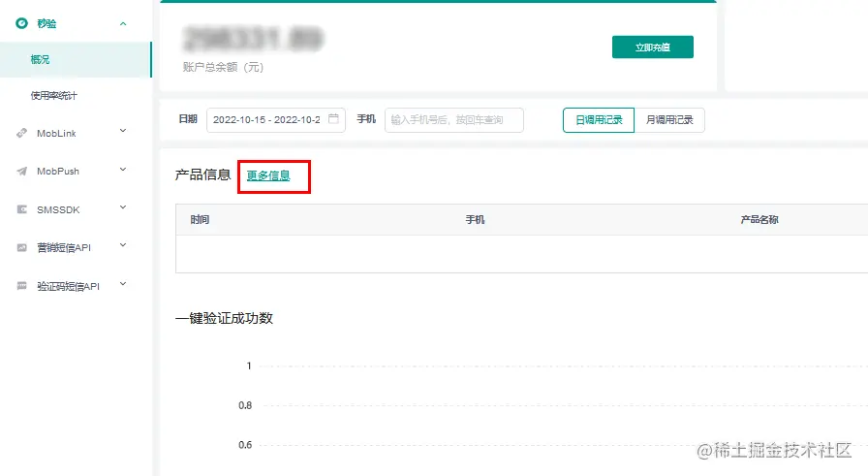Screen dimensions: 868x476
Task: Switch to 日调用记录 tab
Action: point(599,120)
